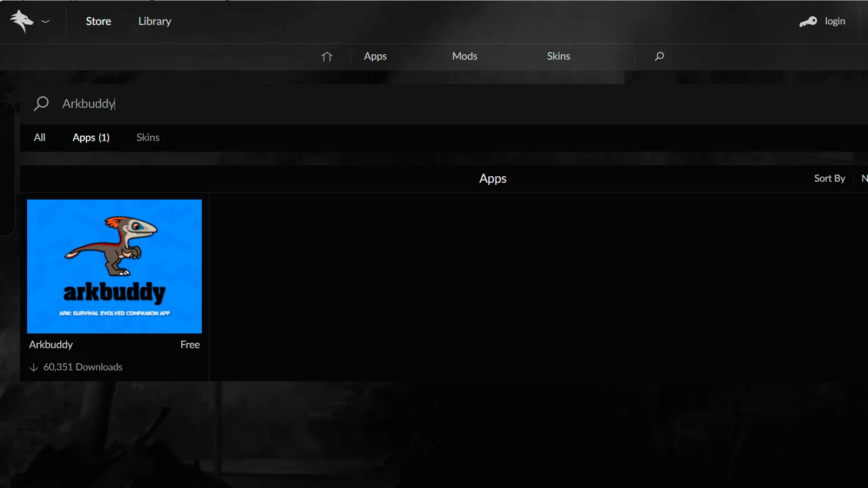The image size is (868, 488).
Task: Click the login link
Action: (x=835, y=21)
